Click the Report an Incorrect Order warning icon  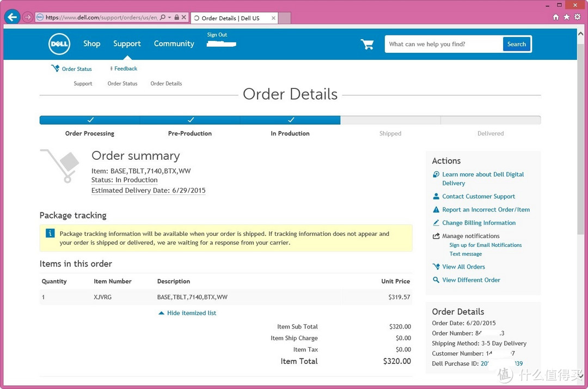click(436, 210)
